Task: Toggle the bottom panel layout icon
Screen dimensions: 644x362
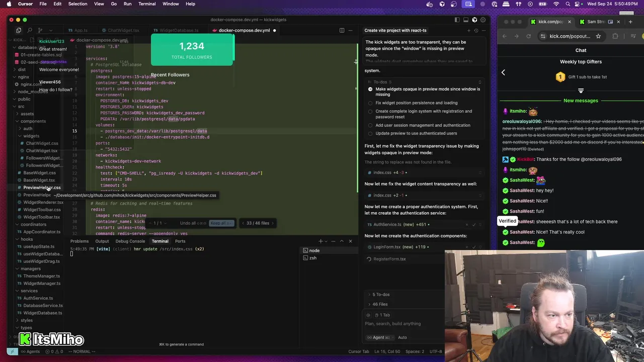Action: pos(466,20)
